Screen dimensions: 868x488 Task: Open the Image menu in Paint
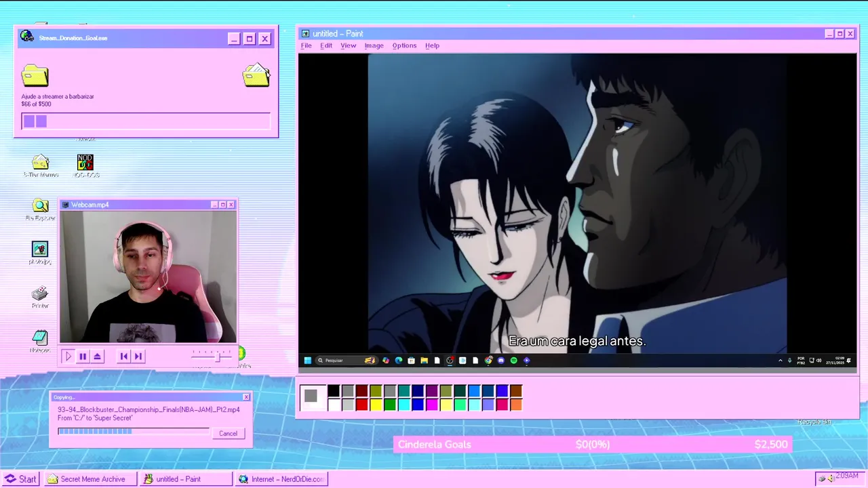(x=374, y=45)
